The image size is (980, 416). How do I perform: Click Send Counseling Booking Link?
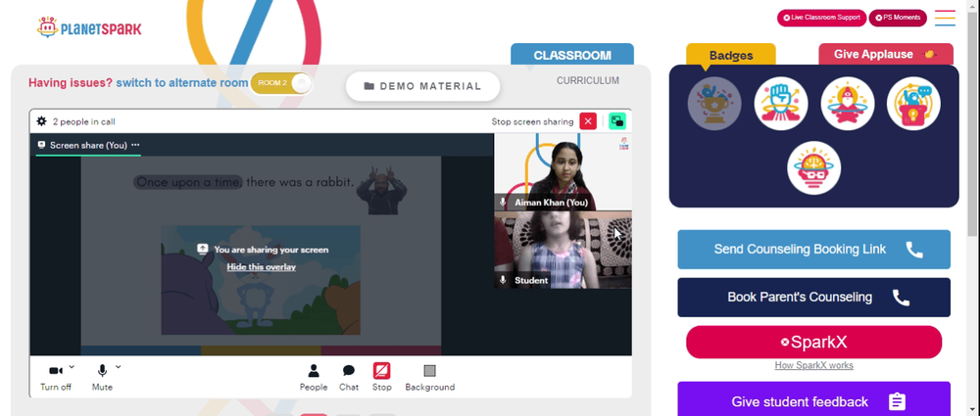[x=813, y=250]
